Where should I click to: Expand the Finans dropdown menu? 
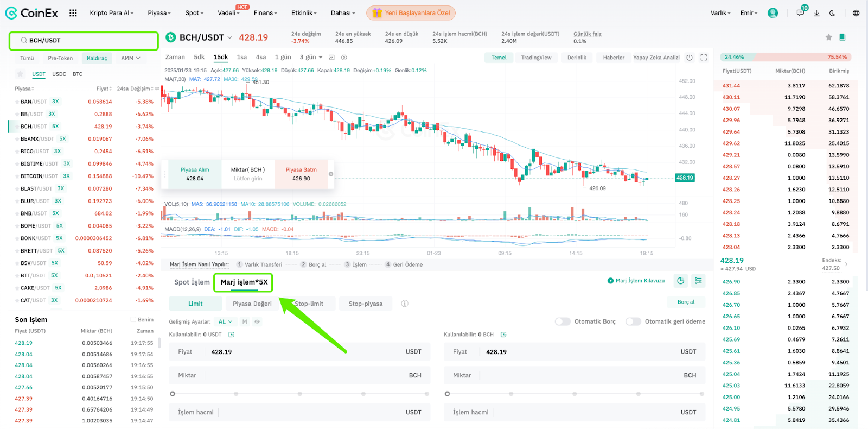click(265, 12)
